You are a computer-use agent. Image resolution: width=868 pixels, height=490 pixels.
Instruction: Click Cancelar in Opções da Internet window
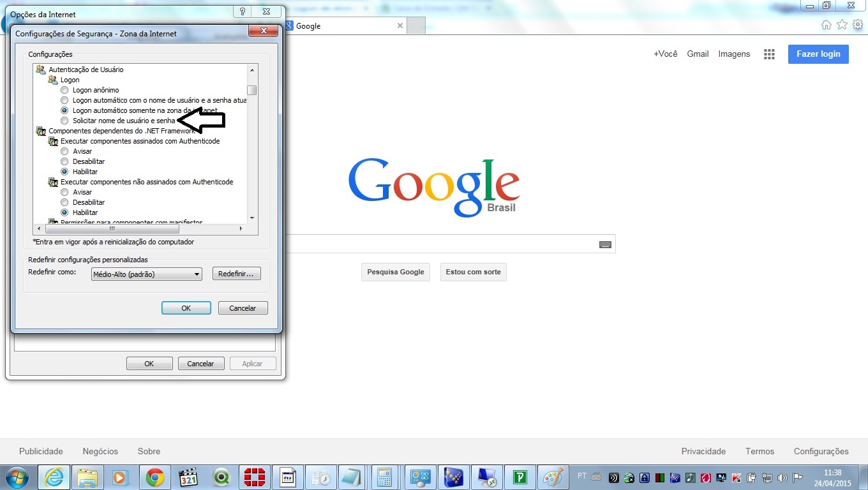pos(200,364)
